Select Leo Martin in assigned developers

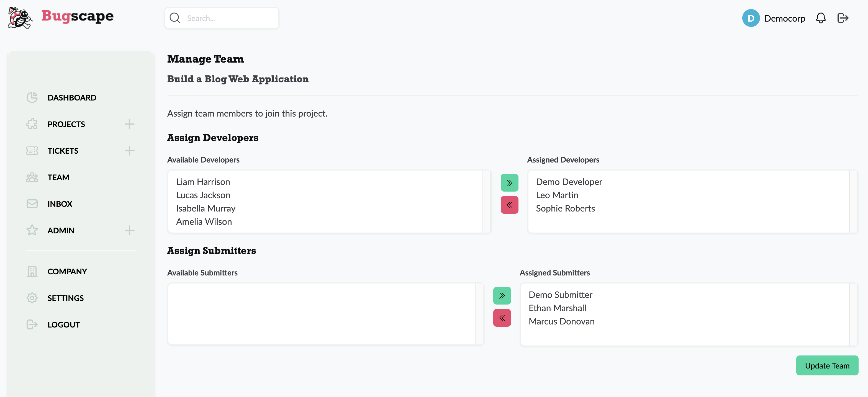557,195
